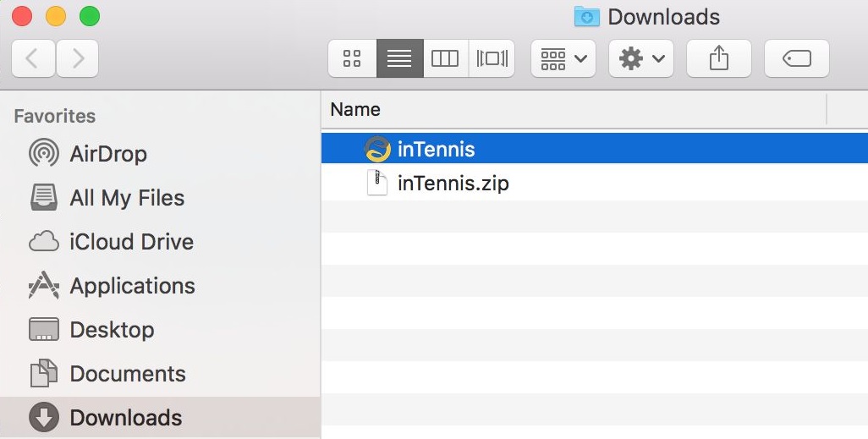Open the item arrangement dropdown

tap(563, 58)
